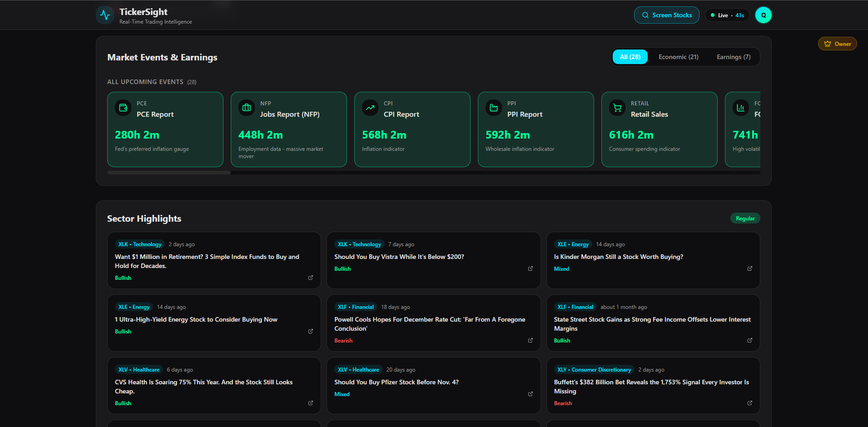Click the Jobs Report briefcase icon

pyautogui.click(x=247, y=108)
